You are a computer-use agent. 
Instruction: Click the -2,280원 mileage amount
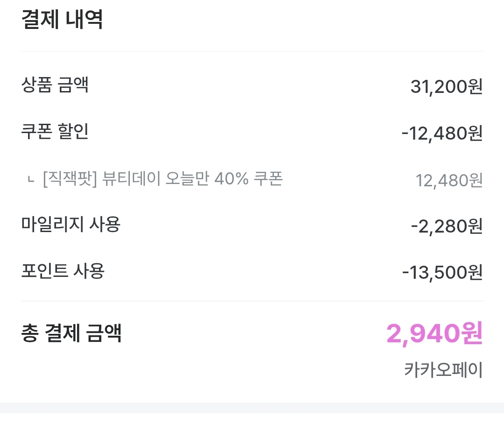pos(446,226)
